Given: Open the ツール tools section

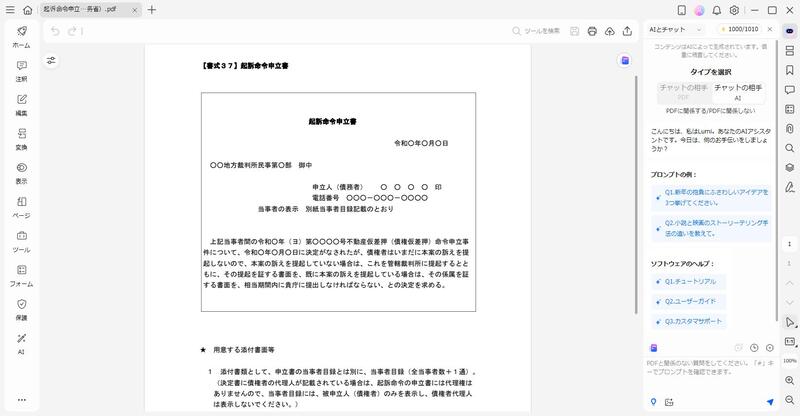Looking at the screenshot, I should 21,242.
